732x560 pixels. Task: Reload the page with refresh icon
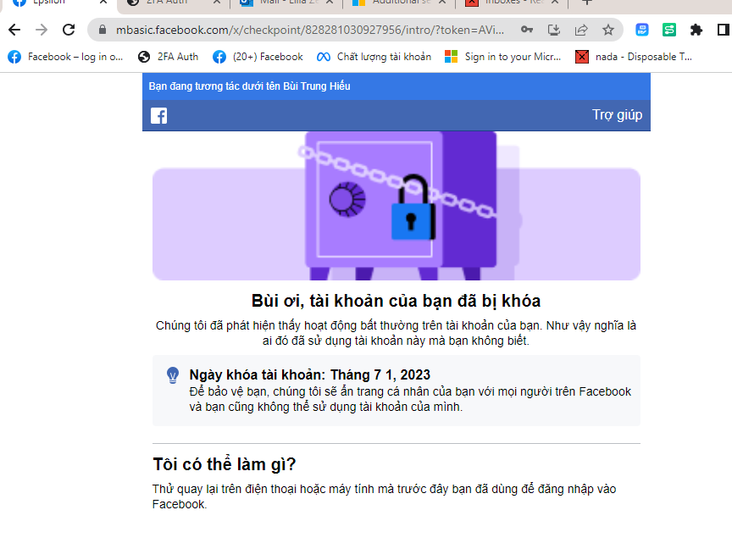click(x=69, y=30)
